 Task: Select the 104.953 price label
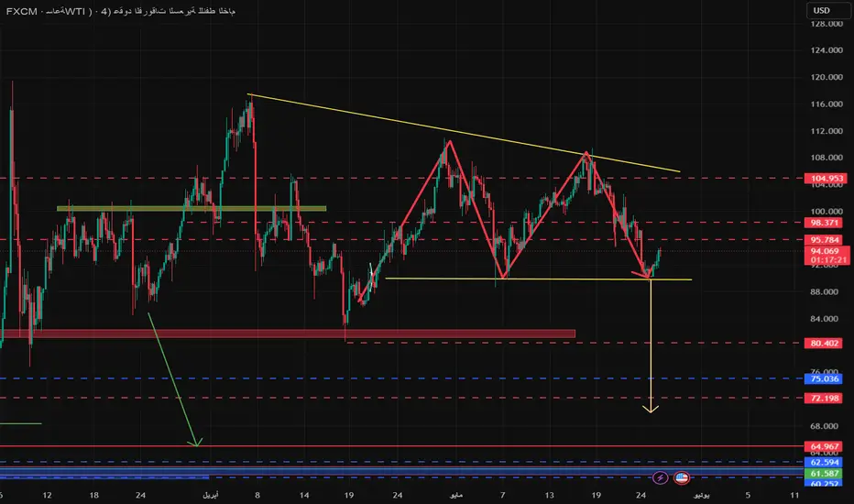click(827, 178)
